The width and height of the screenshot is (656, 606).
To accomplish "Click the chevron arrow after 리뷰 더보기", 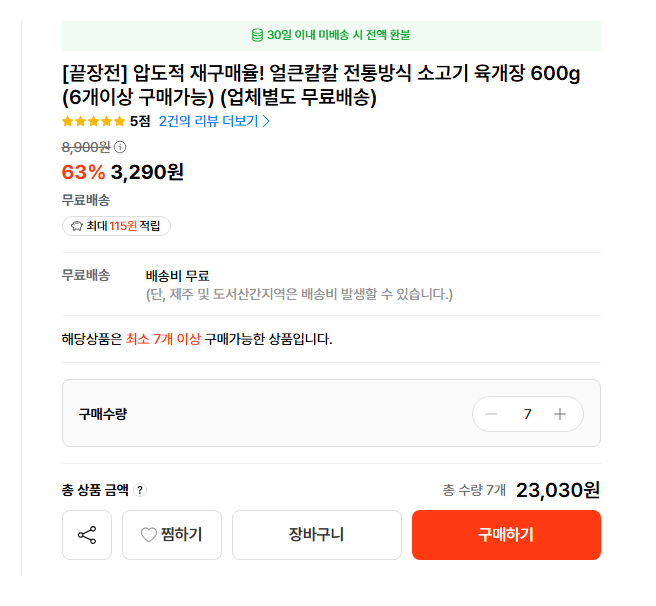I will click(266, 121).
